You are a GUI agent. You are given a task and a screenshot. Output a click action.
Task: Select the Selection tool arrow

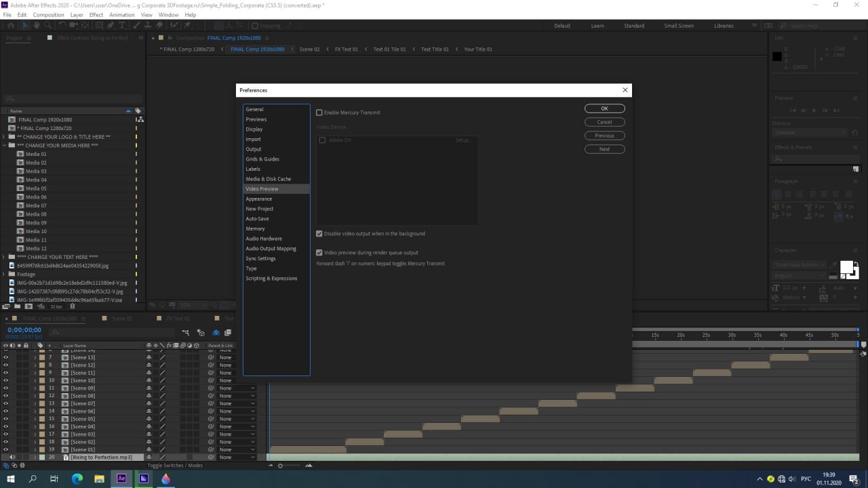[25, 26]
